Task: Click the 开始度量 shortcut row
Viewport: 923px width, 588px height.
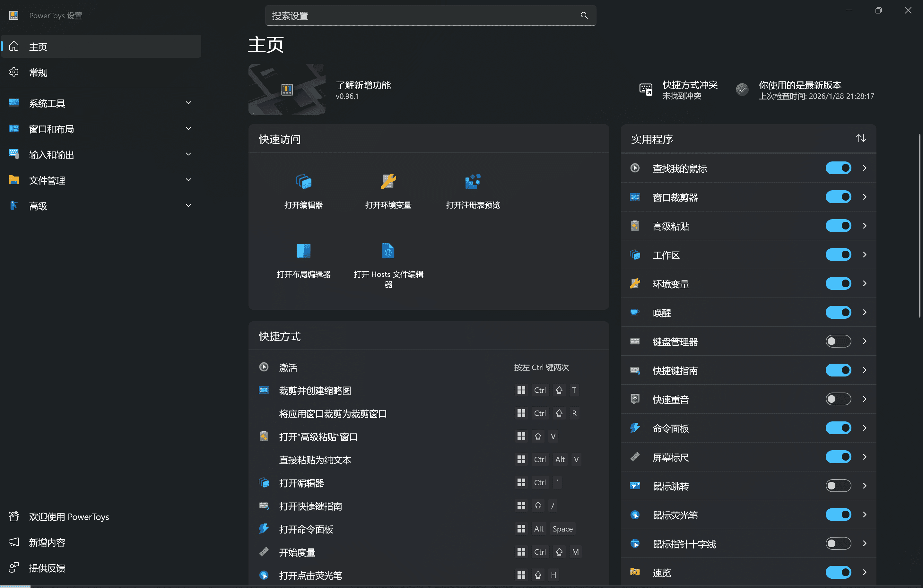Action: (429, 552)
